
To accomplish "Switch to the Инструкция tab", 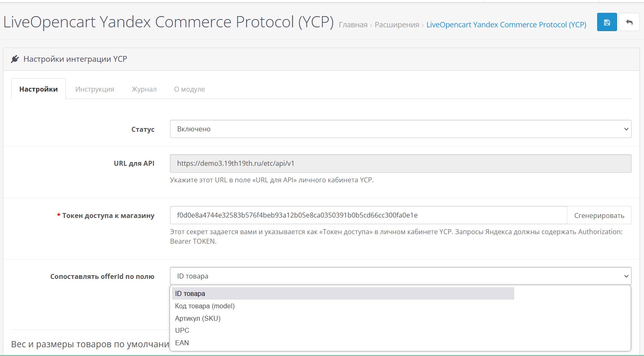I will [94, 89].
